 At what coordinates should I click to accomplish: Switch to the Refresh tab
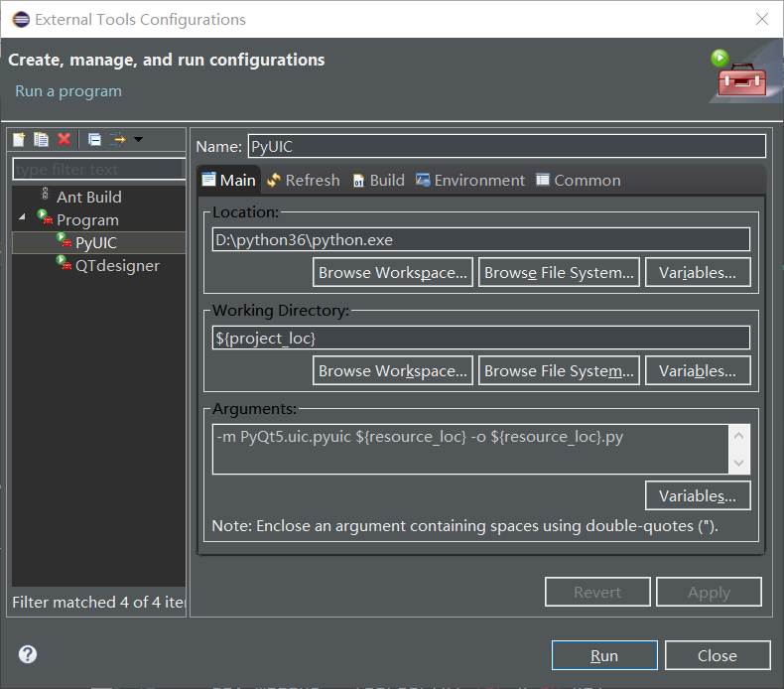[x=304, y=180]
